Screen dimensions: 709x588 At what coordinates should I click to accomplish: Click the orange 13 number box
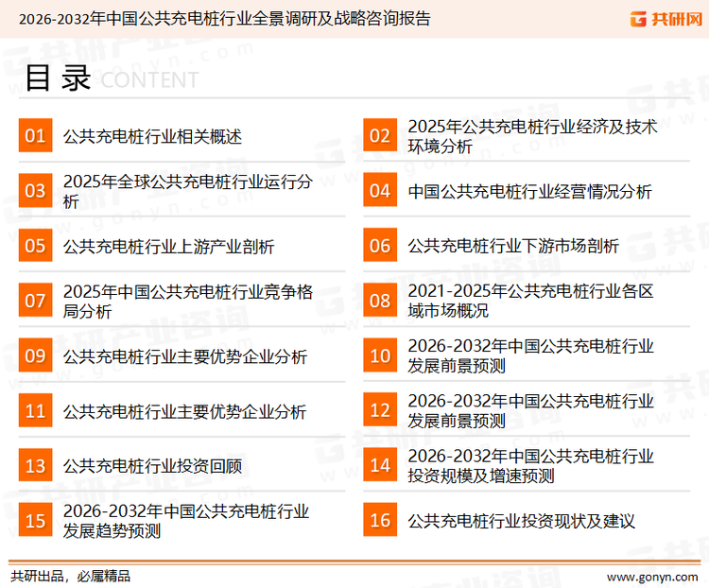point(35,465)
